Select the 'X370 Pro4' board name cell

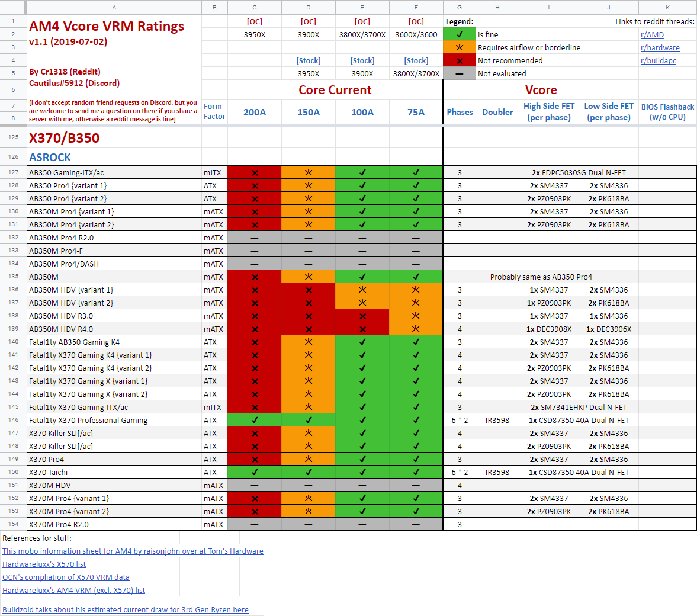[x=114, y=459]
